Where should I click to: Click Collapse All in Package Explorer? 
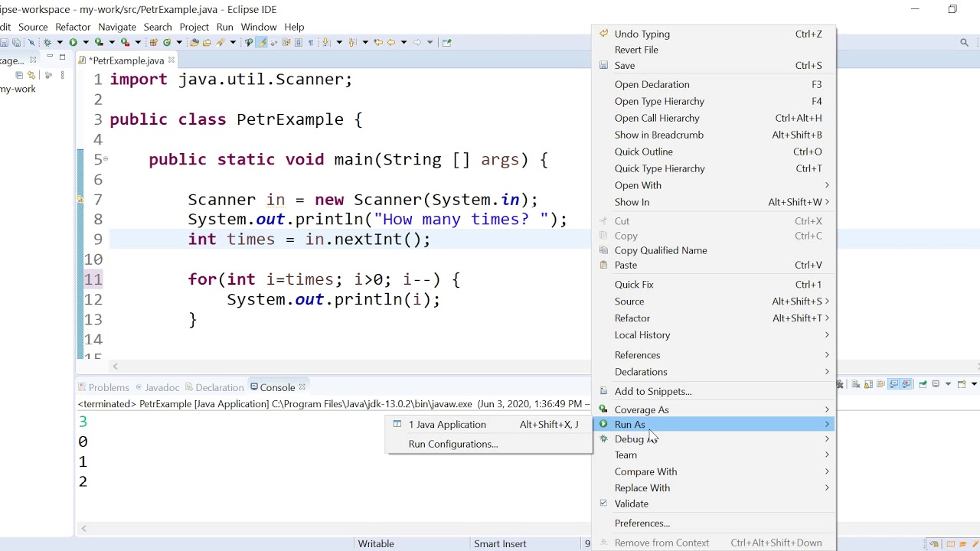tap(19, 75)
